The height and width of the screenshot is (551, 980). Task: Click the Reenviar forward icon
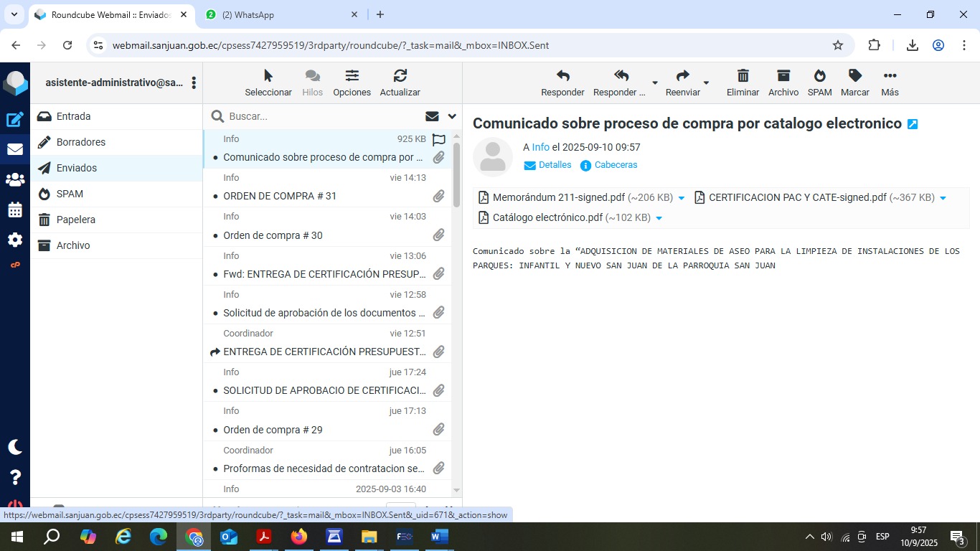click(682, 76)
